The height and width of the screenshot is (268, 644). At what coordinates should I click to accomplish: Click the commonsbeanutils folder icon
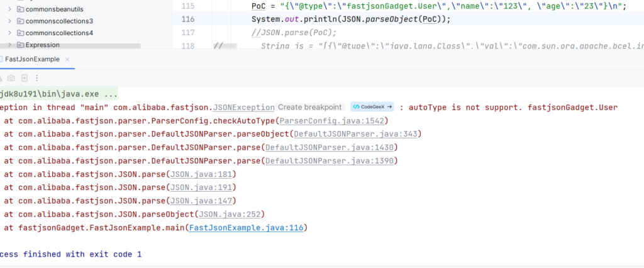pyautogui.click(x=20, y=9)
